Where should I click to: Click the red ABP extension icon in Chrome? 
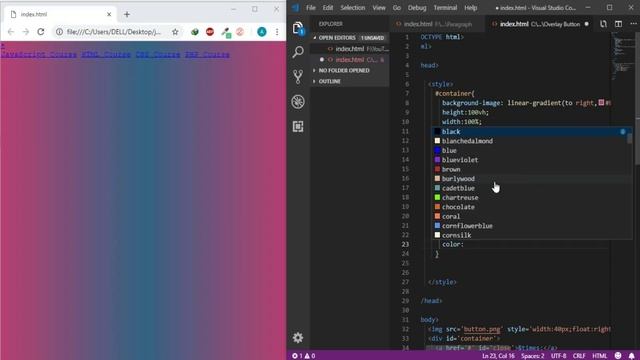(210, 31)
